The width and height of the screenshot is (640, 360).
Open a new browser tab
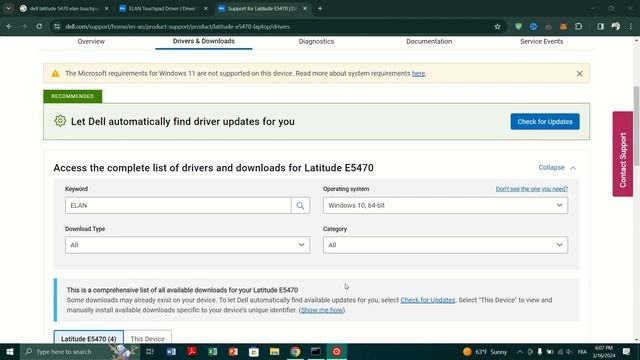[x=320, y=8]
